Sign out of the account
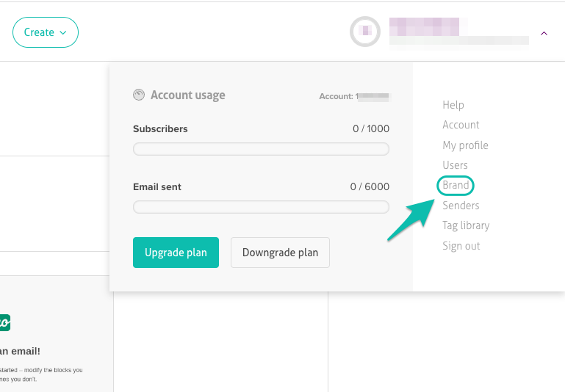Image resolution: width=565 pixels, height=392 pixels. point(461,246)
